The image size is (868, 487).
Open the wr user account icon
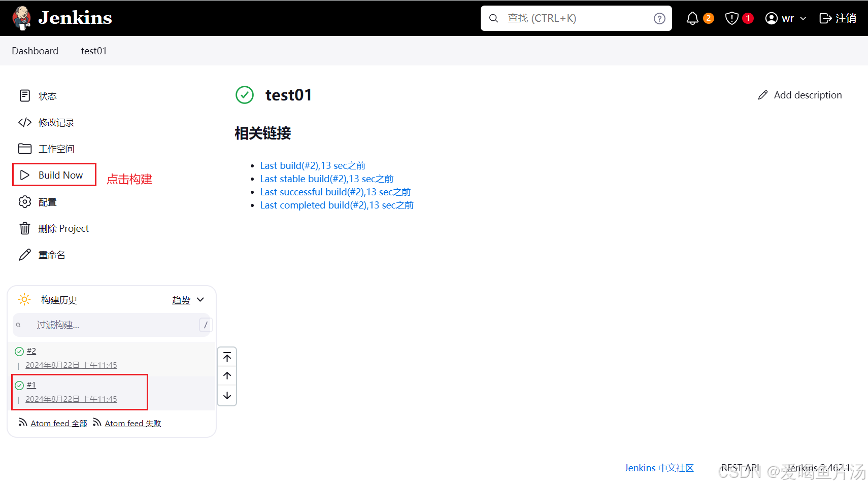click(x=771, y=18)
